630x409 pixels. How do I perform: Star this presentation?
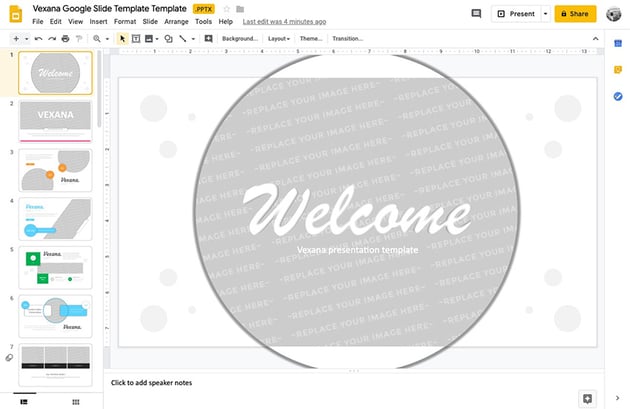tap(226, 8)
